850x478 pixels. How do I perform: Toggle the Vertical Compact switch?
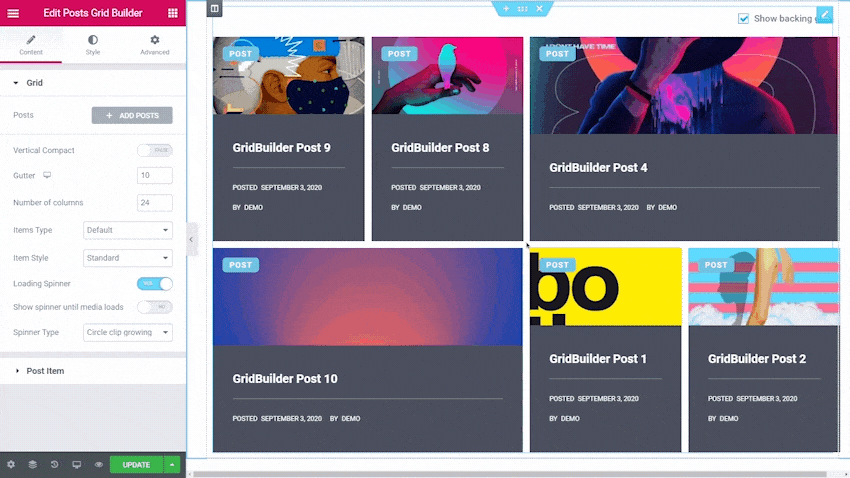tap(155, 150)
